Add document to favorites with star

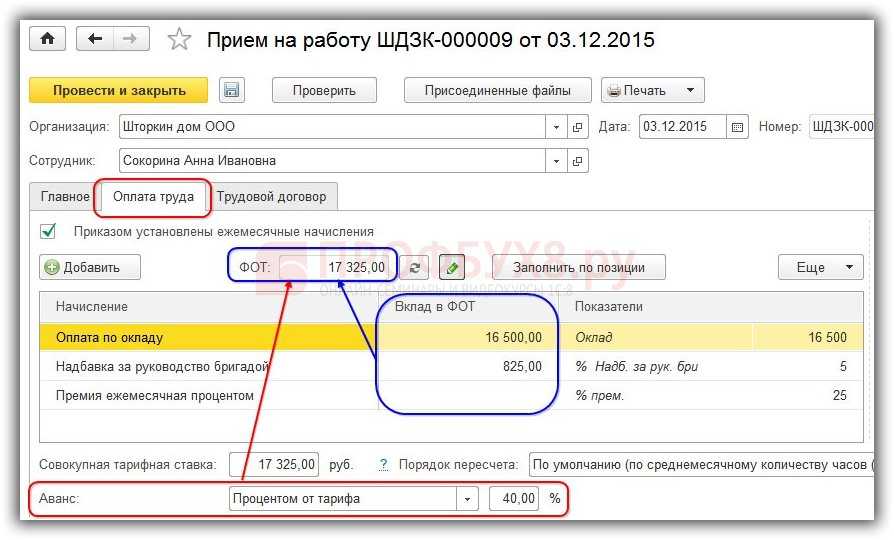click(x=179, y=39)
